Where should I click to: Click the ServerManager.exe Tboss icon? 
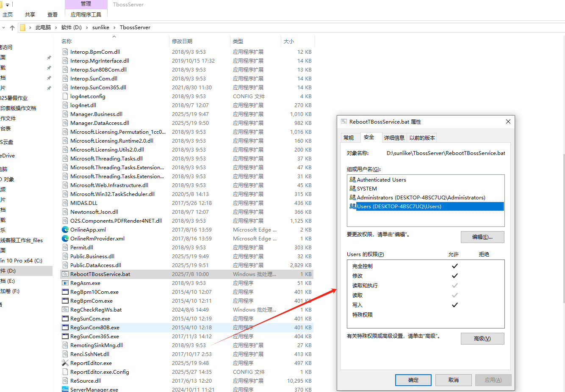pos(65,389)
